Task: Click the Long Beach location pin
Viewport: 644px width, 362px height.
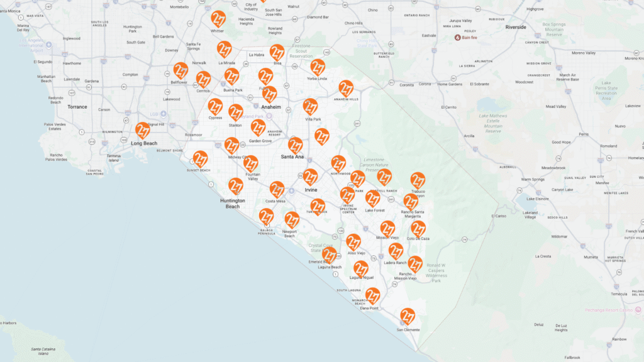Action: (x=143, y=131)
